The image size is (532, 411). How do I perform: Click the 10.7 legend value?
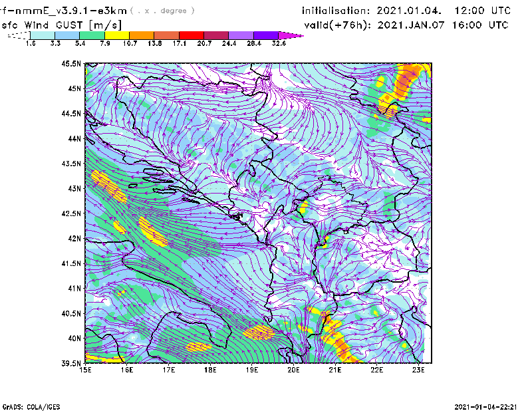click(130, 43)
